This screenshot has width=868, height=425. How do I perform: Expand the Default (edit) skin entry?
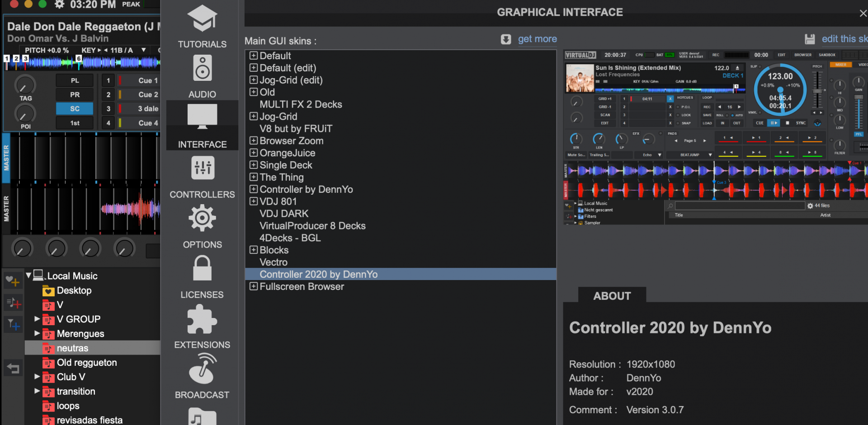click(x=254, y=68)
